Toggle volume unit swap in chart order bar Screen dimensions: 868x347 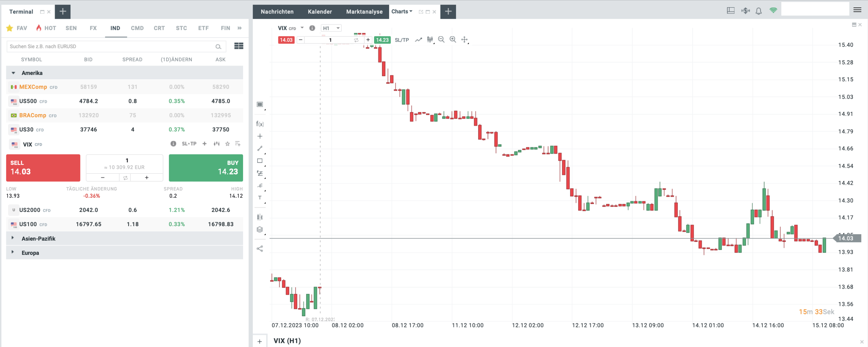(x=356, y=40)
